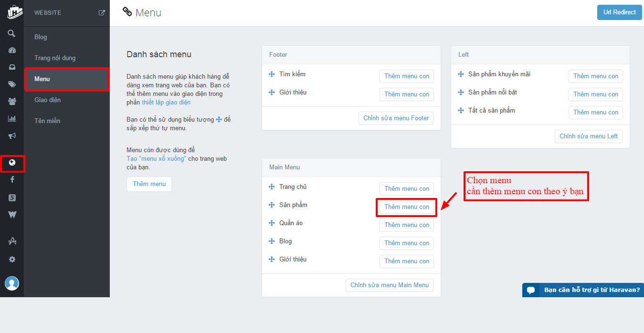Click the Tìm kiếm menu item text

click(x=292, y=74)
